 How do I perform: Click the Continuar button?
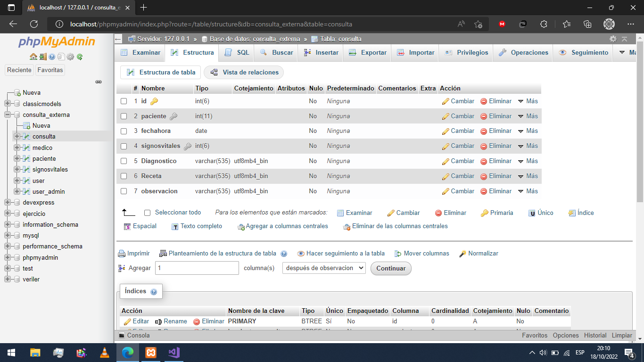point(391,269)
